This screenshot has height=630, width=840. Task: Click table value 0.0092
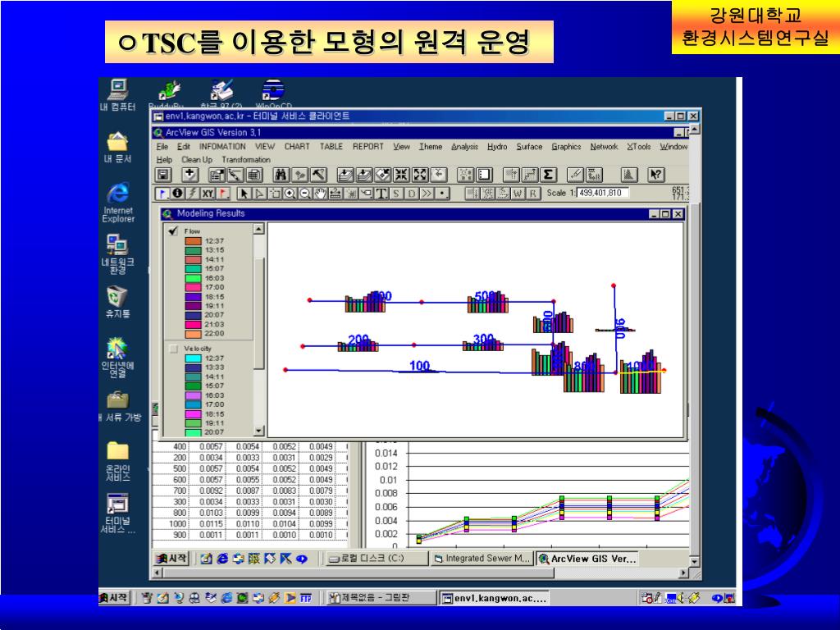[211, 491]
